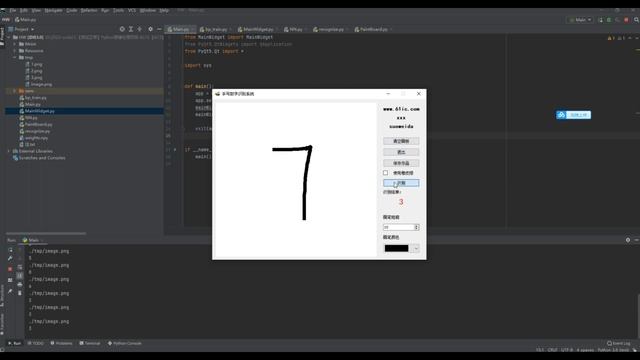Click the locate-file target icon in Project panel

pyautogui.click(x=122, y=29)
